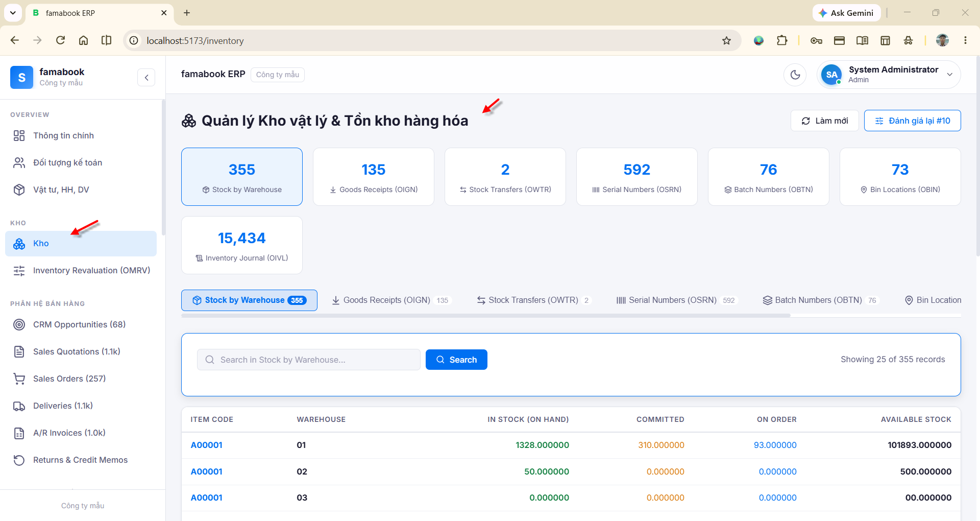Select the 355 Stock by Warehouse card
The image size is (980, 521).
click(242, 177)
